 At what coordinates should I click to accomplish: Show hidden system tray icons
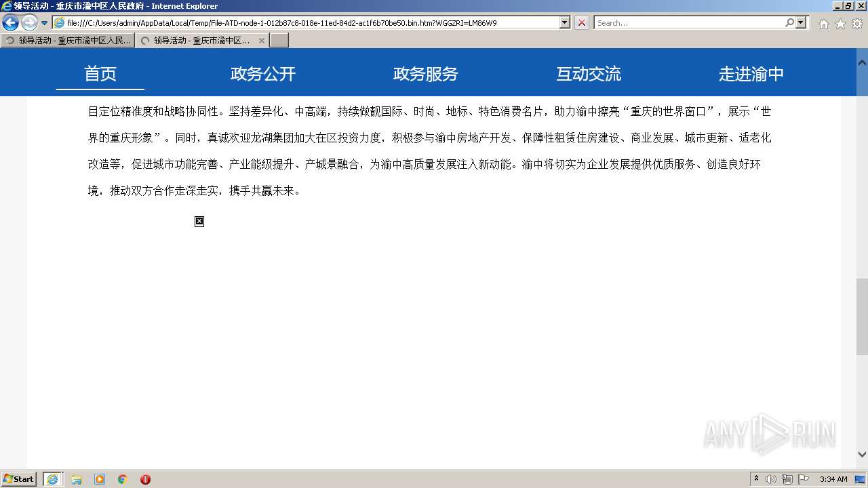tap(757, 479)
